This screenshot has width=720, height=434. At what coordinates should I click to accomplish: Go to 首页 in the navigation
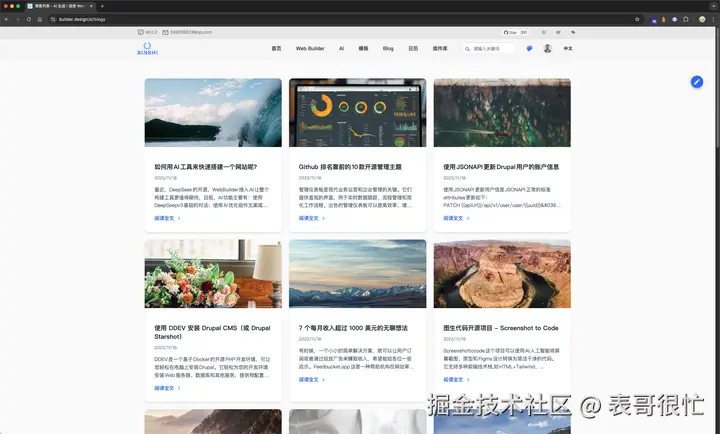point(276,48)
